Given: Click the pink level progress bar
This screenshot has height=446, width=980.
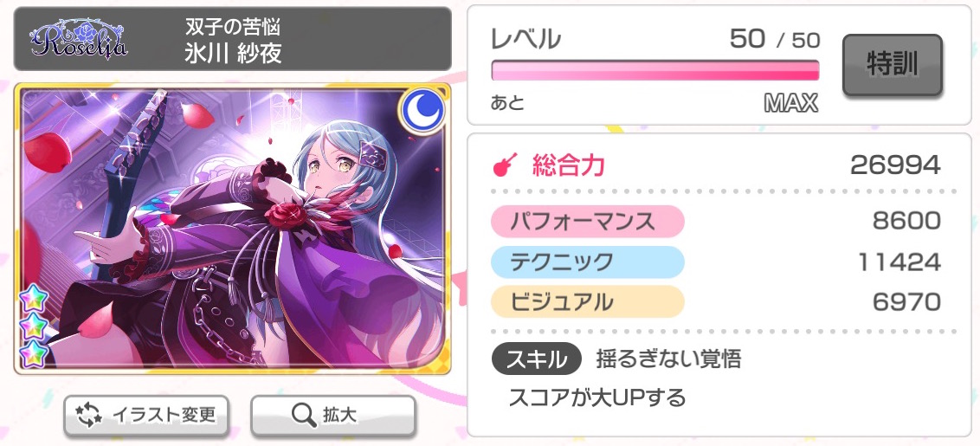Looking at the screenshot, I should coord(655,71).
